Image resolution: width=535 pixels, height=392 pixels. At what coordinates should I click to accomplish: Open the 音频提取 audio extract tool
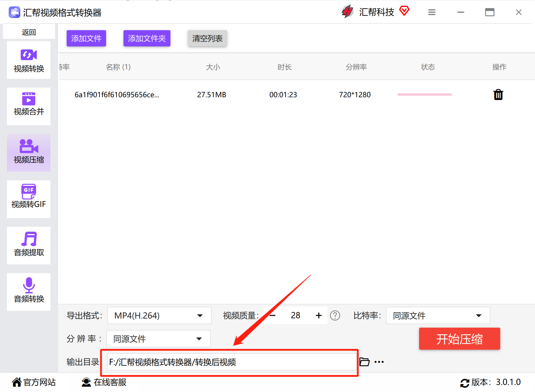(x=29, y=246)
